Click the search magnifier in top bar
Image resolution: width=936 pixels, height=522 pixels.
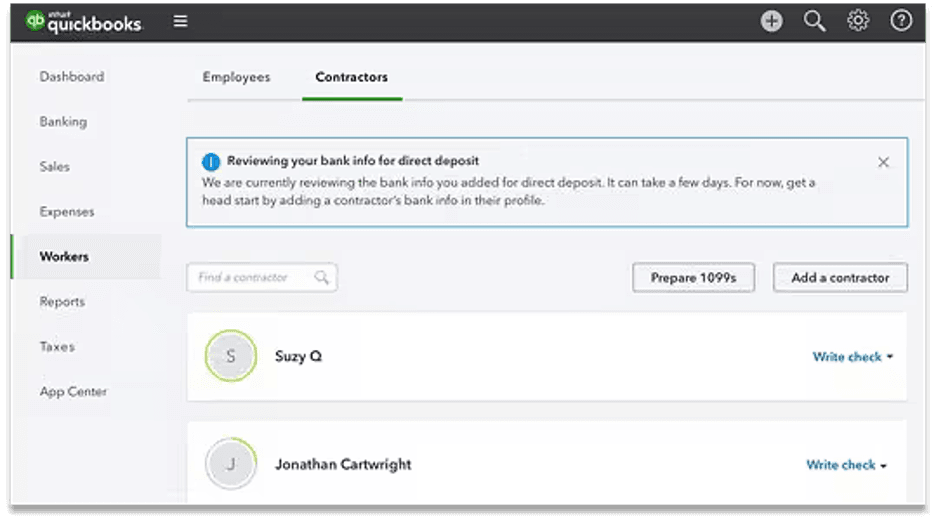(x=815, y=21)
